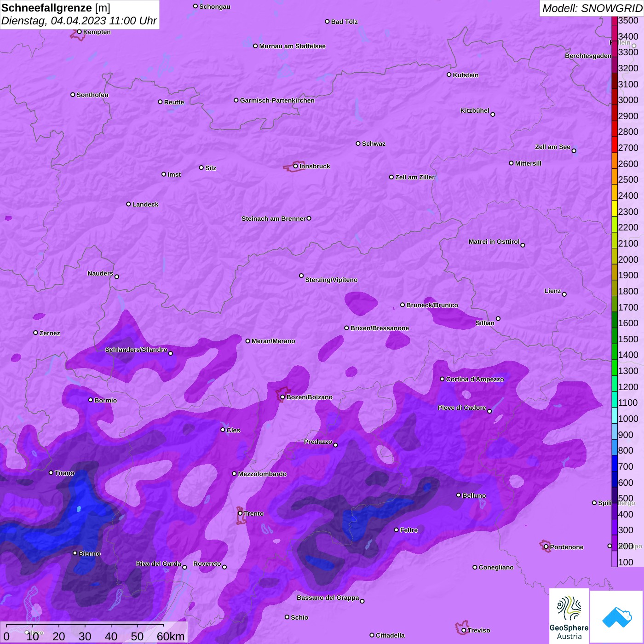Click the Feltre label
Image resolution: width=644 pixels, height=644 pixels.
tap(409, 530)
